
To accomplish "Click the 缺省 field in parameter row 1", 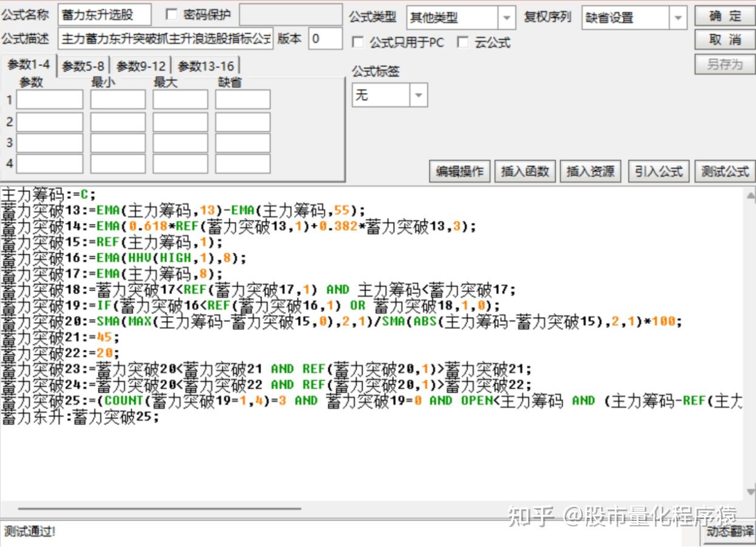I will click(x=243, y=100).
